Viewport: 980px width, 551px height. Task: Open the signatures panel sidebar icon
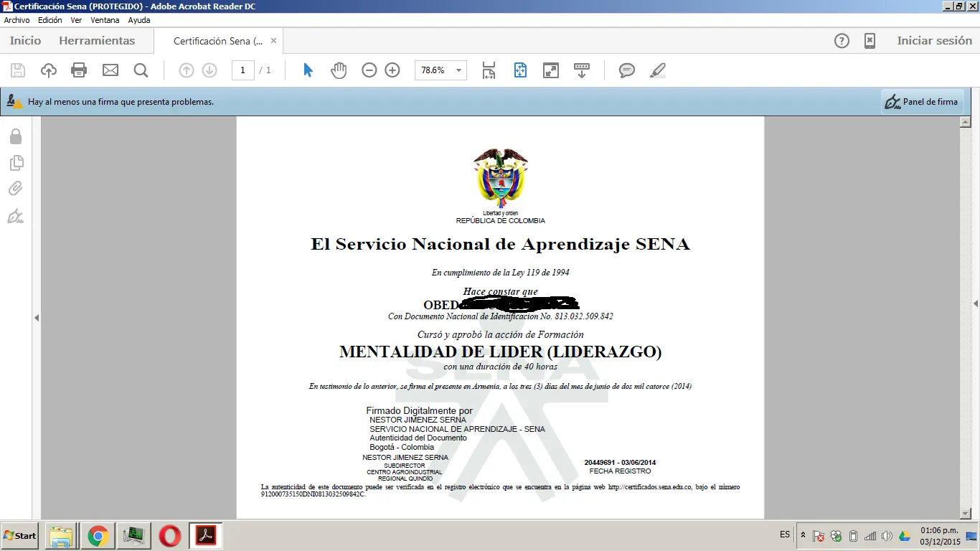(x=16, y=216)
